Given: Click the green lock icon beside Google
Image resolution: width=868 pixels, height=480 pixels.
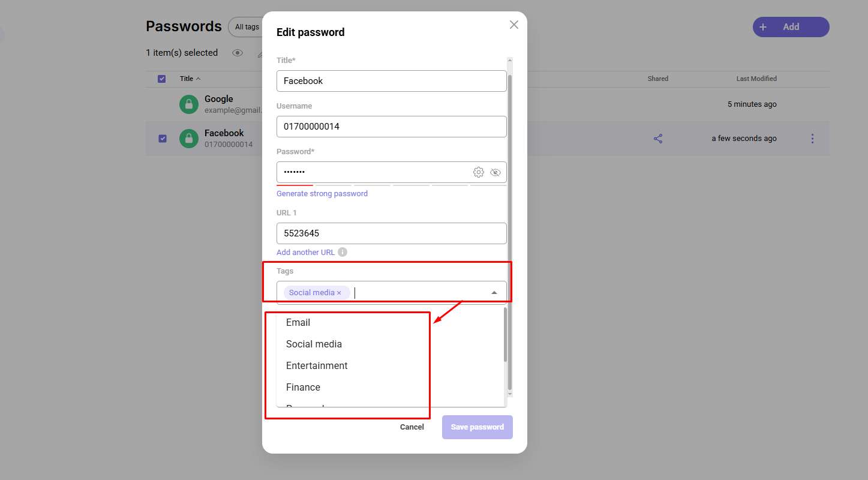Looking at the screenshot, I should click(188, 104).
